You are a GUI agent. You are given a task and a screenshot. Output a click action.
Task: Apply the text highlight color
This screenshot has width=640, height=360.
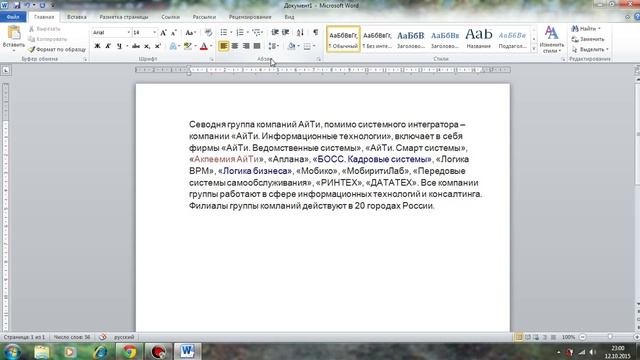click(x=187, y=46)
